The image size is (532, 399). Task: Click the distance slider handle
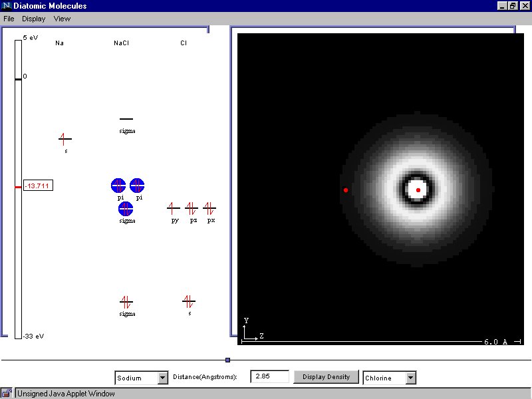point(227,360)
